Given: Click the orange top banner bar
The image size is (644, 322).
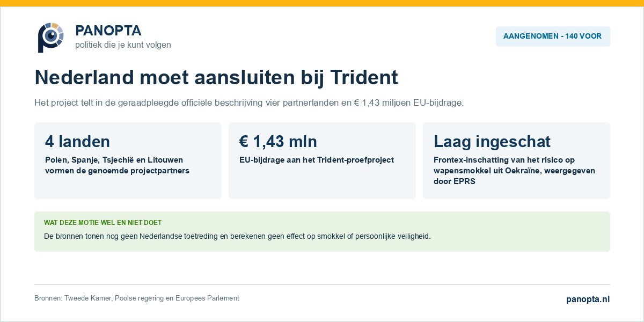Looking at the screenshot, I should (x=322, y=3).
